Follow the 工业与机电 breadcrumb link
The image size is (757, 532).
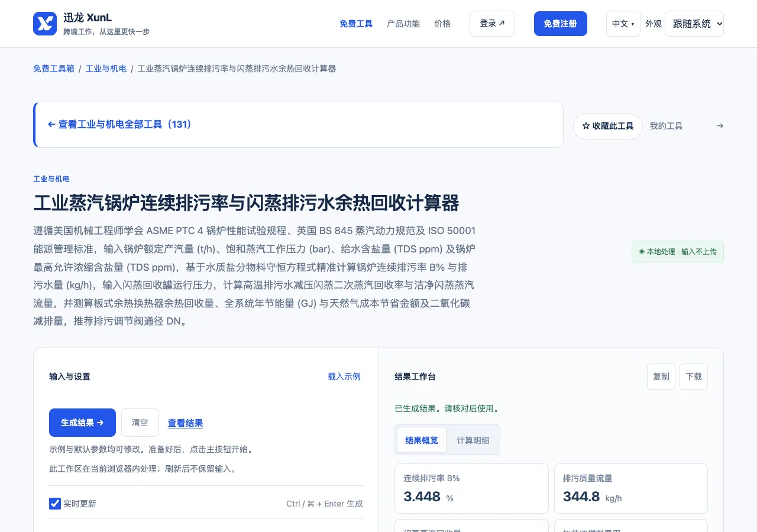[106, 69]
